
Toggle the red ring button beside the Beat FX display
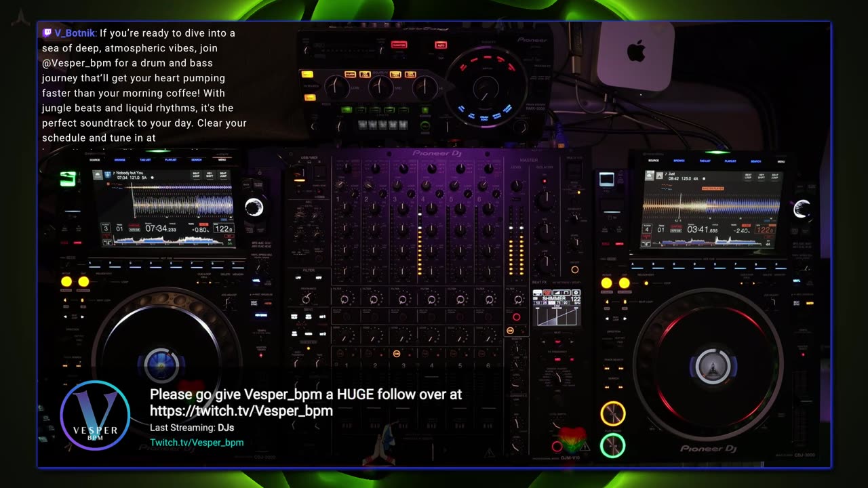[516, 317]
